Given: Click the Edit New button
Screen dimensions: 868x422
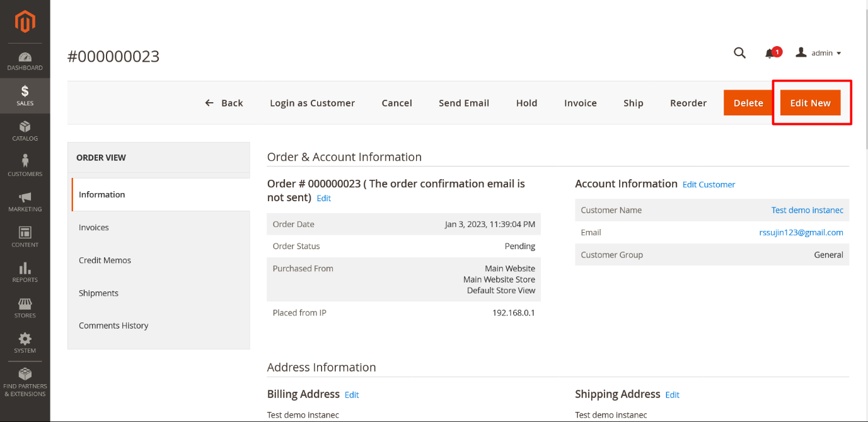Looking at the screenshot, I should [810, 102].
